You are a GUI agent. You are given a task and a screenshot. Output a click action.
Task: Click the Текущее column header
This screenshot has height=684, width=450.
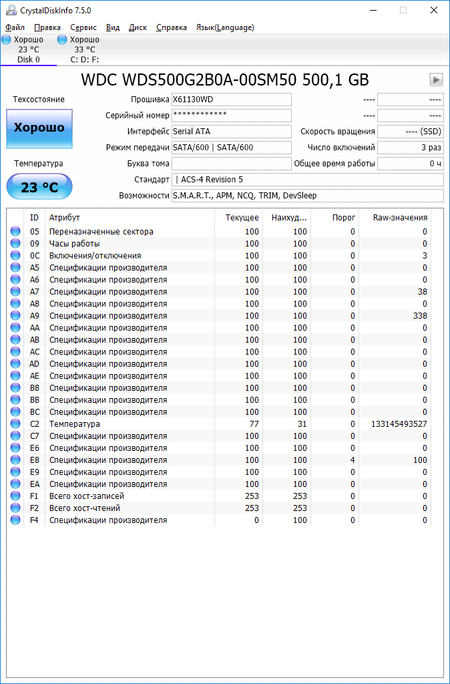click(239, 217)
